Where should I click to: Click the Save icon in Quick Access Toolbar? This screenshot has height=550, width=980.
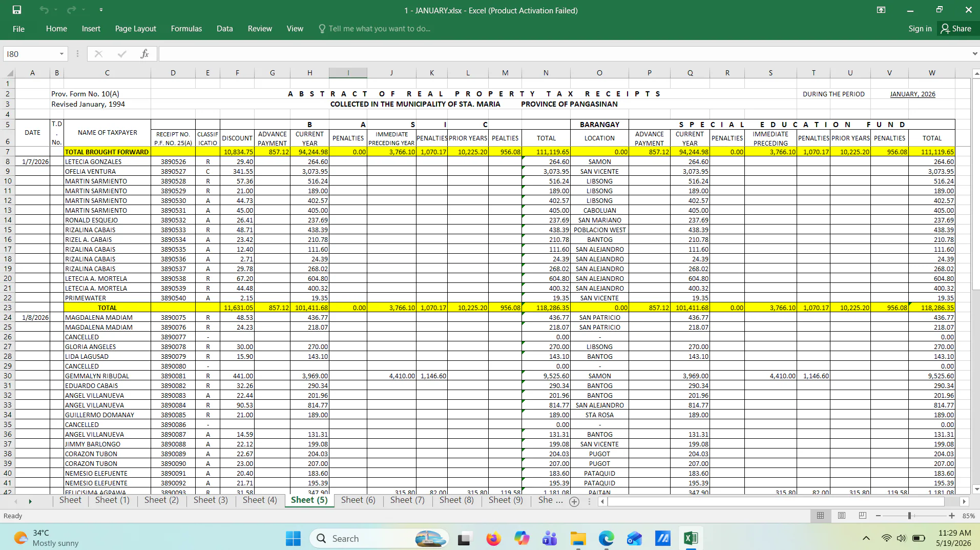pos(17,10)
